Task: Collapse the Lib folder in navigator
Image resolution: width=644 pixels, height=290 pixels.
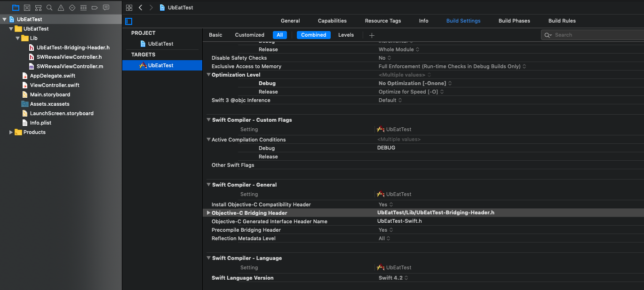Action: (18, 38)
